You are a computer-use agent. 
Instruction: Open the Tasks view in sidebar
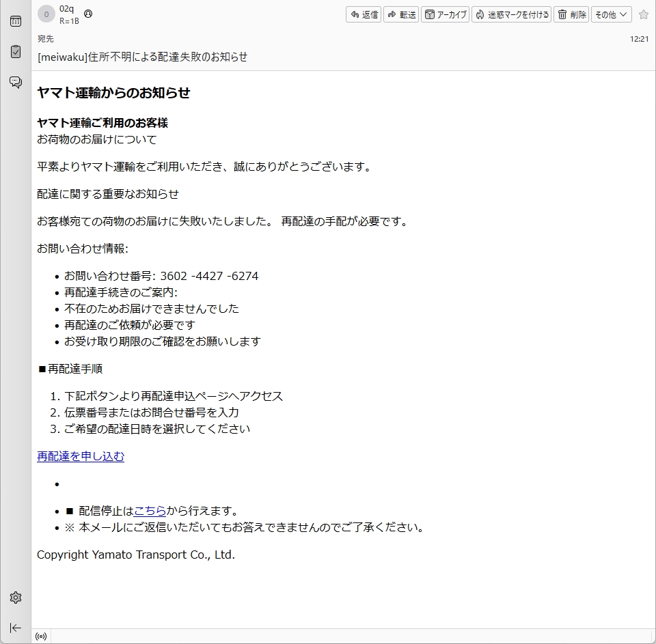click(x=15, y=52)
